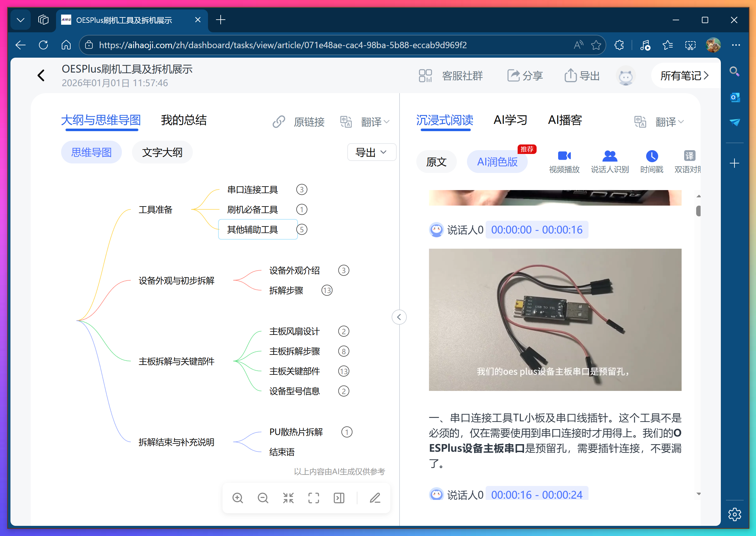Screen dimensions: 756x536
Task: Jump to timestamp 00:00:00 - 00:00:16
Action: pos(537,230)
